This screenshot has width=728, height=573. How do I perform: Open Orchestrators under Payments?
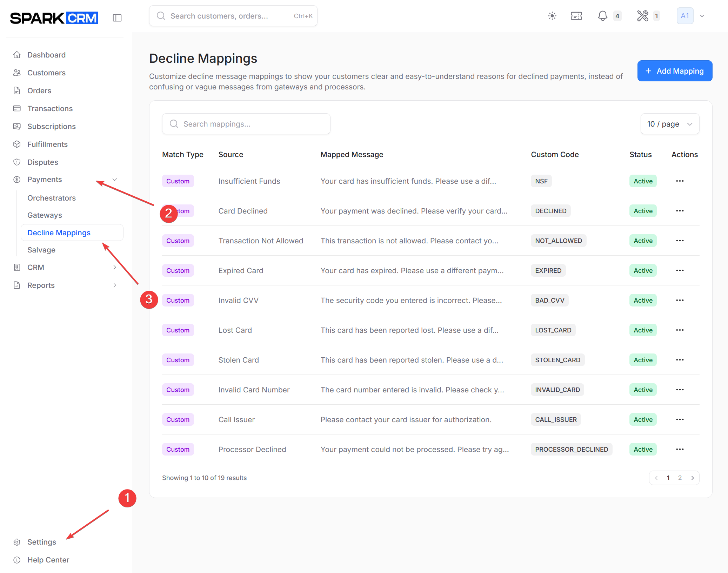(52, 198)
